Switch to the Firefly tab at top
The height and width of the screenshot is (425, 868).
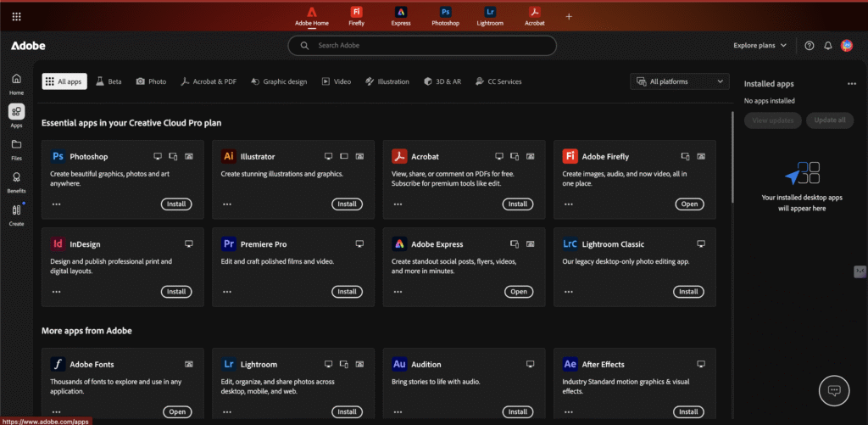pyautogui.click(x=357, y=17)
